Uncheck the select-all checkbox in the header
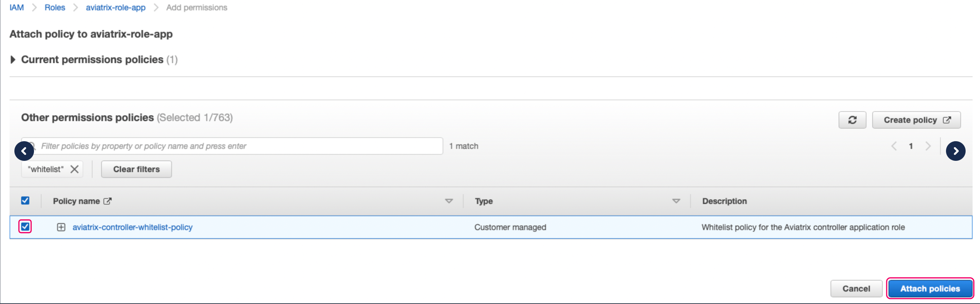 pyautogui.click(x=25, y=200)
